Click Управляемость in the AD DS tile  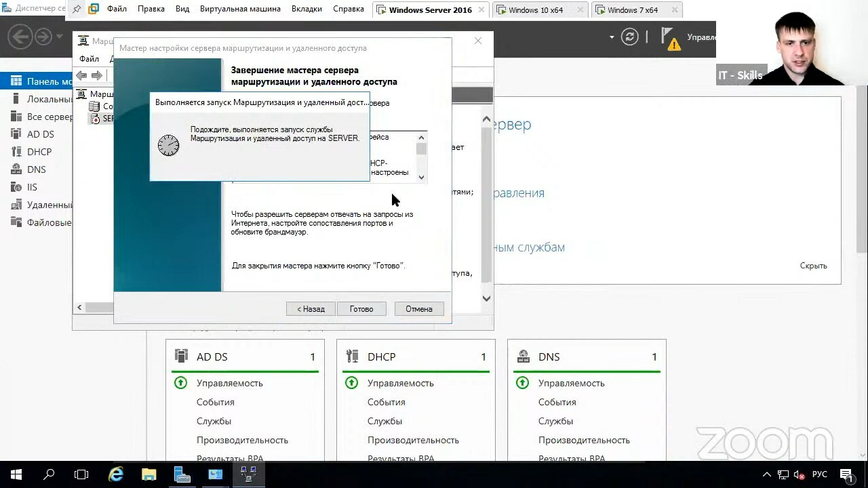pyautogui.click(x=229, y=383)
